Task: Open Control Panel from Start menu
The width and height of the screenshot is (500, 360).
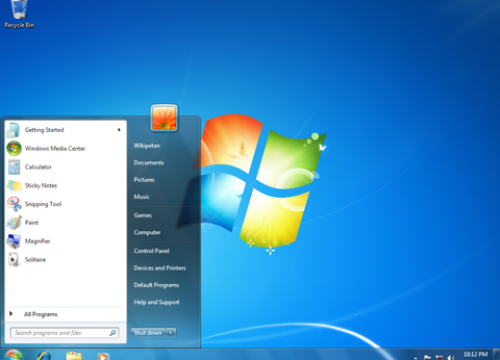Action: [x=152, y=251]
